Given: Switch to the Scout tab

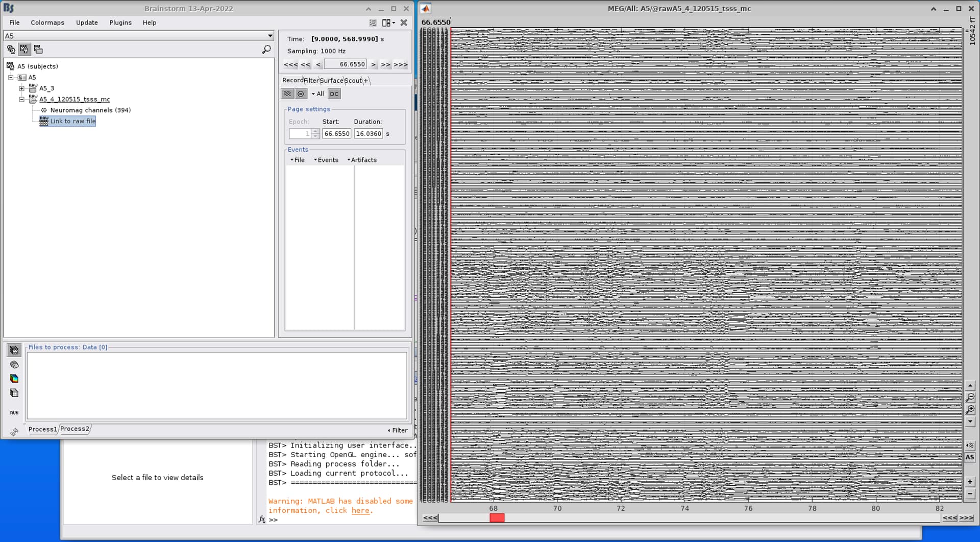Looking at the screenshot, I should [x=353, y=81].
